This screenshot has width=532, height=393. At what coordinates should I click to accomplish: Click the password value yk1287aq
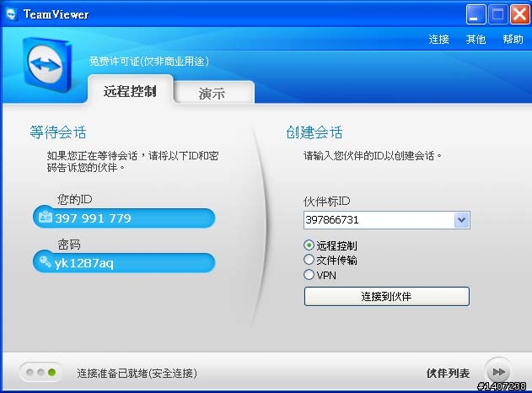point(83,263)
